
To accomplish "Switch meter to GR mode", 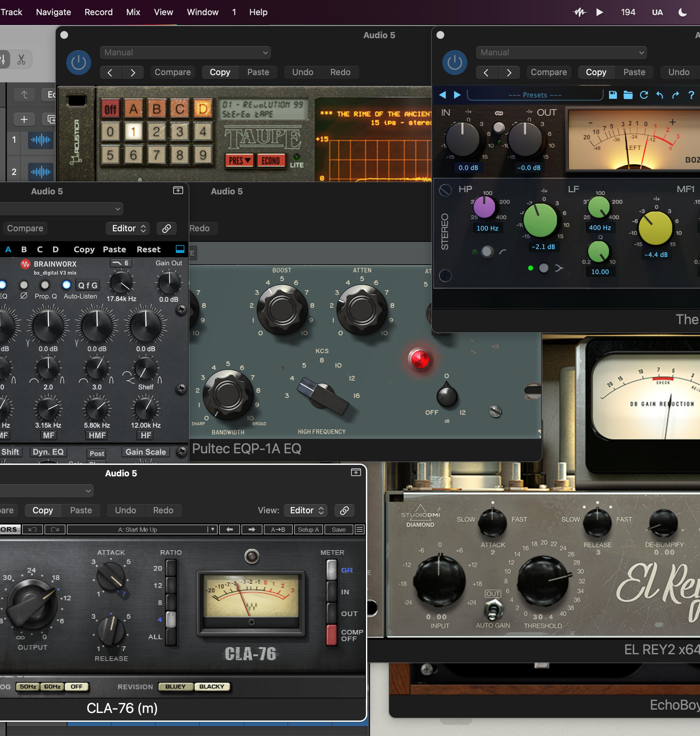I will 331,570.
